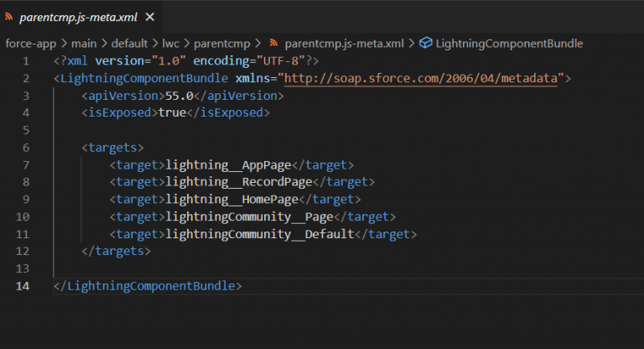Click line number 14 in the gutter

coord(23,286)
